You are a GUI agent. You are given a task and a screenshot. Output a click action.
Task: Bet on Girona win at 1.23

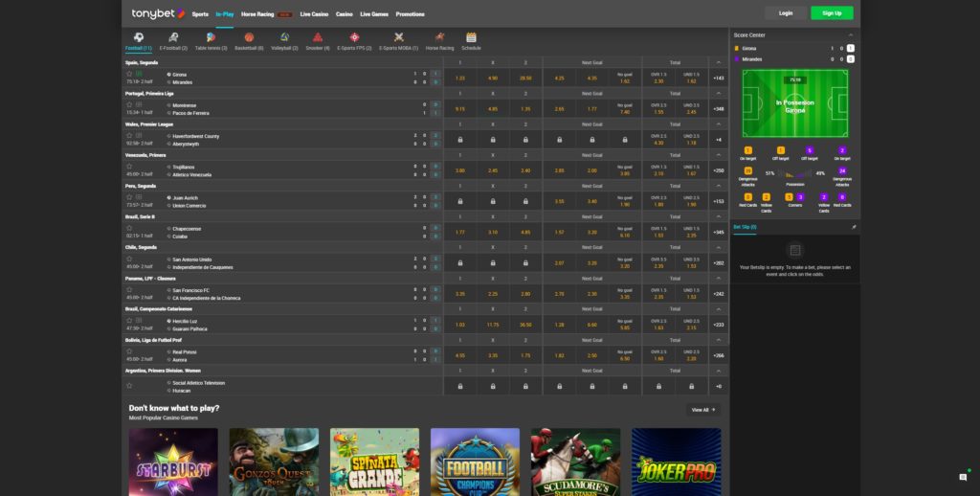[460, 79]
